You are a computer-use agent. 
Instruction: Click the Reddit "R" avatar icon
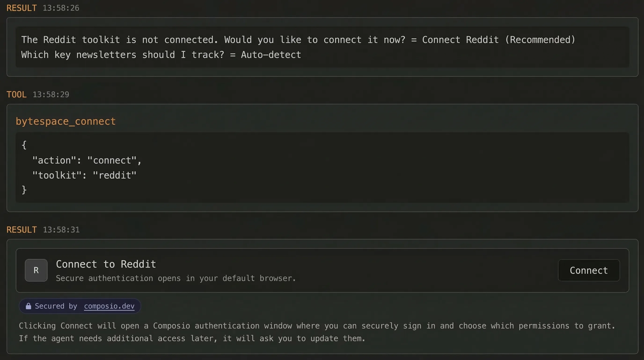[36, 270]
